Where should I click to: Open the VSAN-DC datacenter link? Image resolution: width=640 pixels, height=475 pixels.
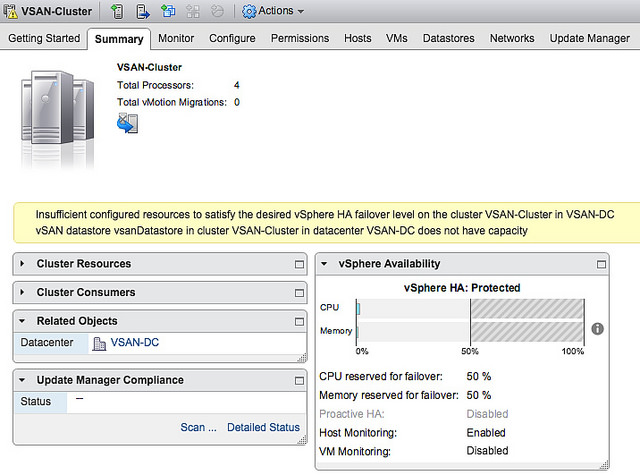(x=133, y=343)
